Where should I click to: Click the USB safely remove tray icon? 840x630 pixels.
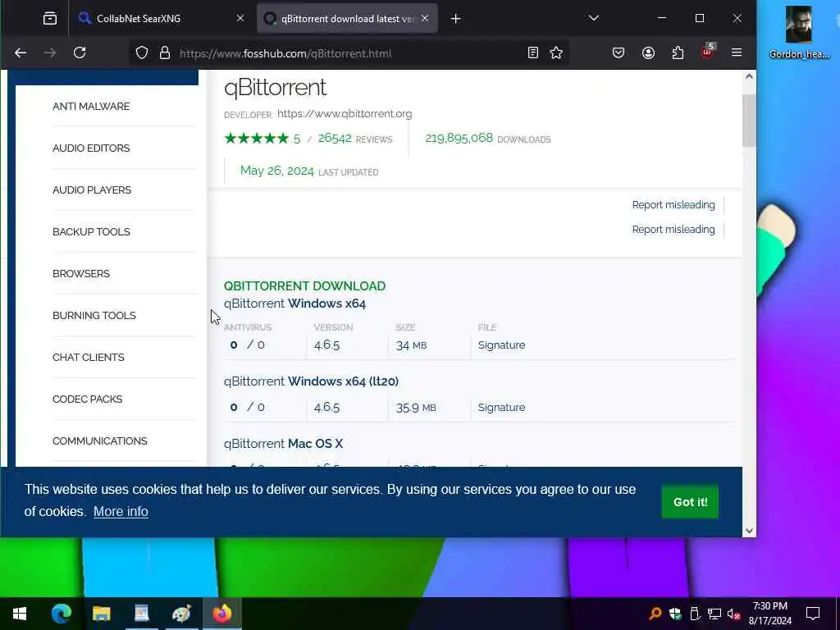[695, 614]
